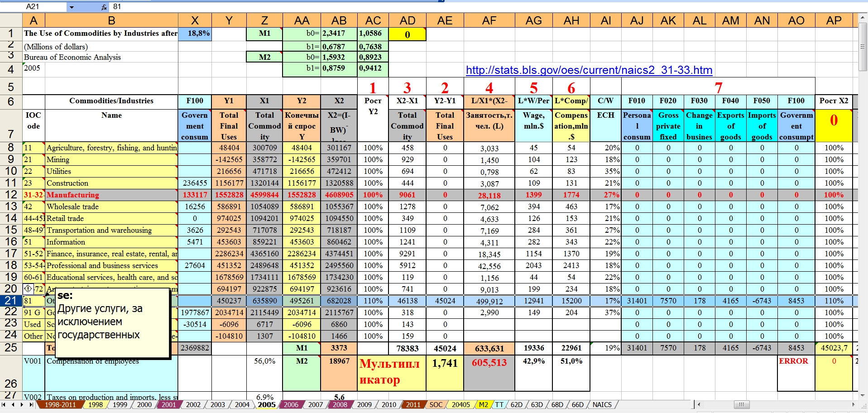Open the Name Box dropdown arrow
This screenshot has height=413, width=868.
tap(72, 7)
